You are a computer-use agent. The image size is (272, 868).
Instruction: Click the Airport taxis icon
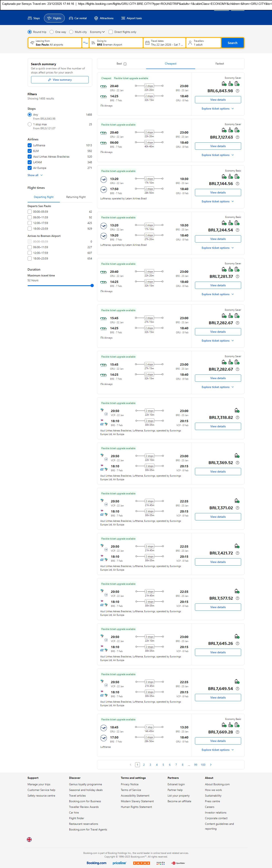123,18
